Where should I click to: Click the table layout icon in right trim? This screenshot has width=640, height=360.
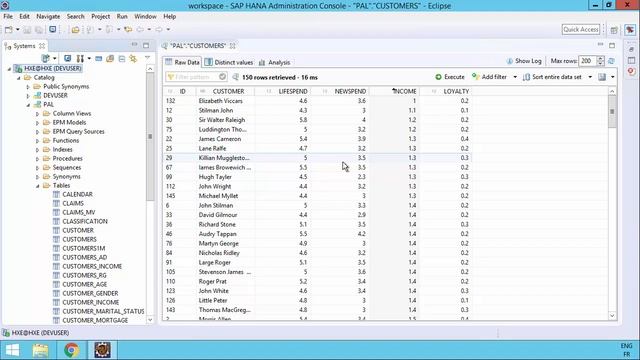click(631, 60)
